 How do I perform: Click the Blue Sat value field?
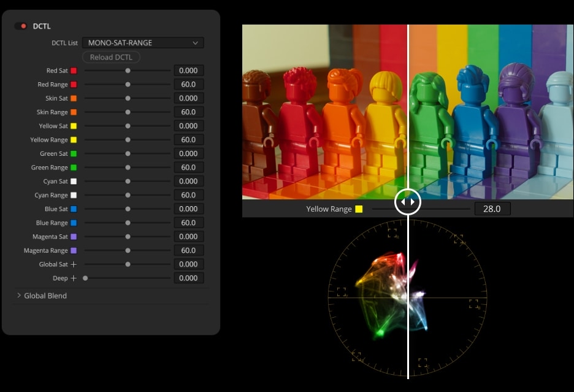point(188,209)
